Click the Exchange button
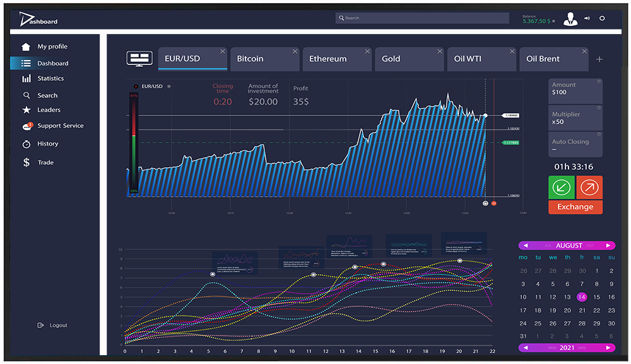631x364 pixels. point(575,207)
